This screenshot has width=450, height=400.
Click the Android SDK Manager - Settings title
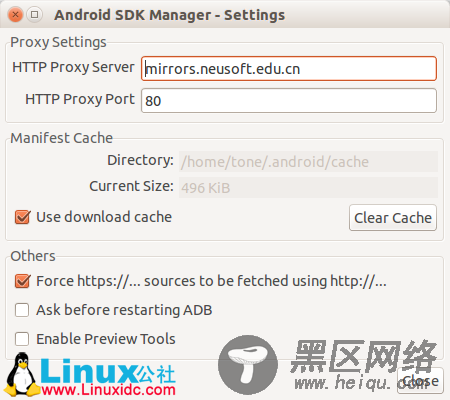[170, 15]
